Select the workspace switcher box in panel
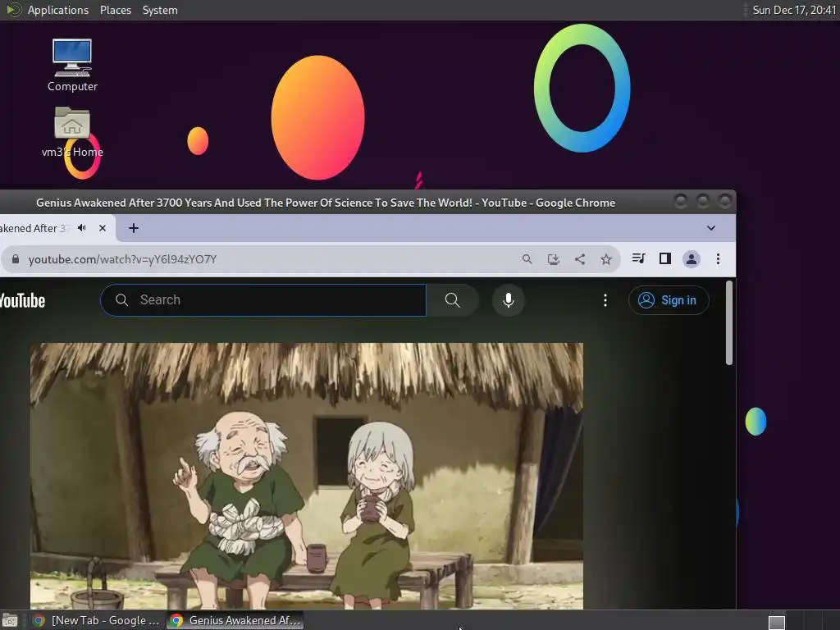Viewport: 840px width, 630px height. [776, 623]
